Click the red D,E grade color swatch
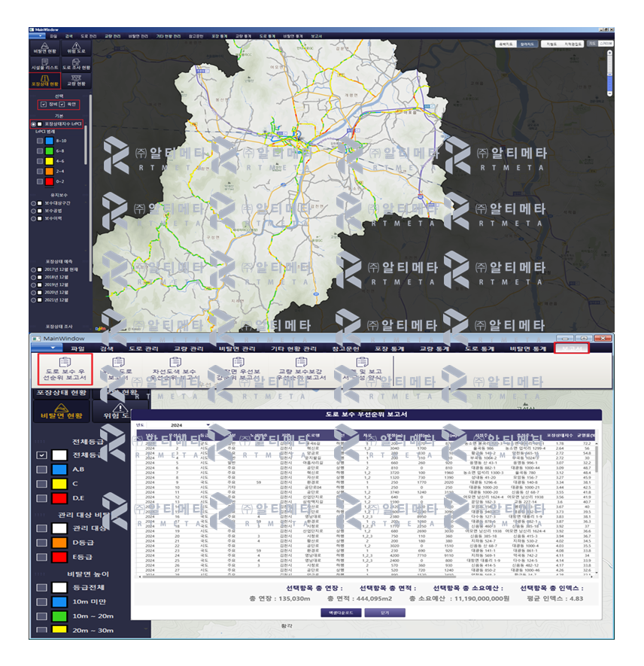This screenshot has height=666, width=644. coord(59,498)
